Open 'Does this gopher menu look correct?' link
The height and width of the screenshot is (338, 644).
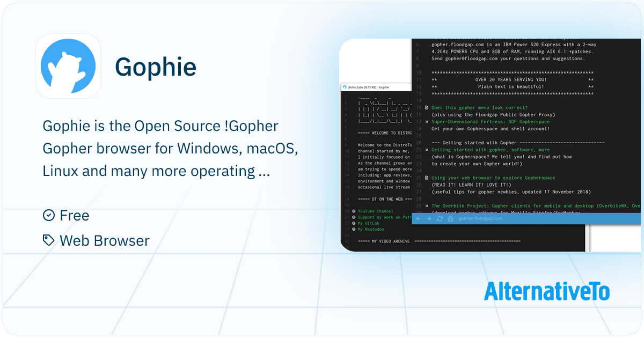point(479,108)
